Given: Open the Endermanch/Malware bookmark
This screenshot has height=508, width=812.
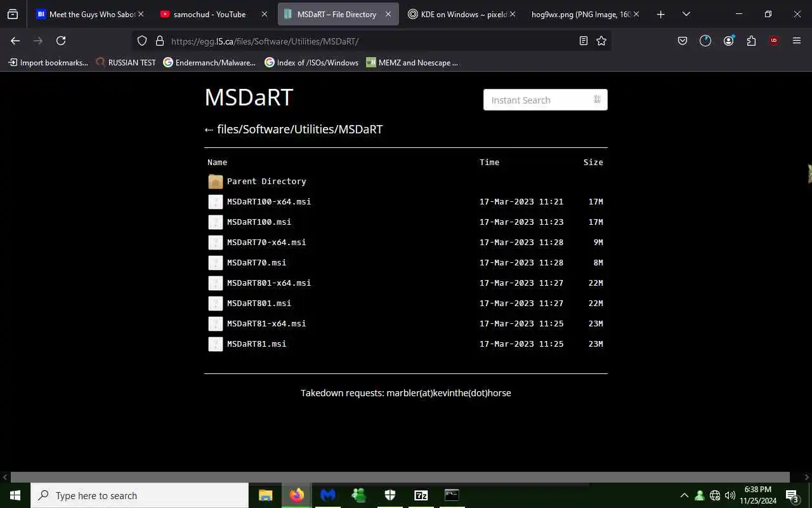Looking at the screenshot, I should [209, 63].
